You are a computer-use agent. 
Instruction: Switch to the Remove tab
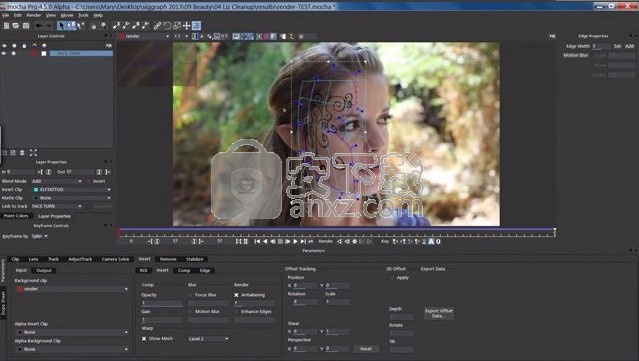click(168, 259)
